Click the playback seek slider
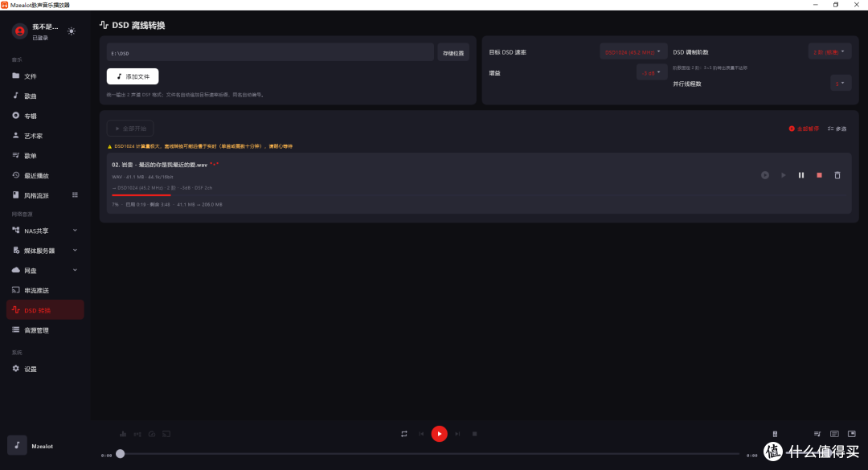The image size is (868, 470). 429,454
